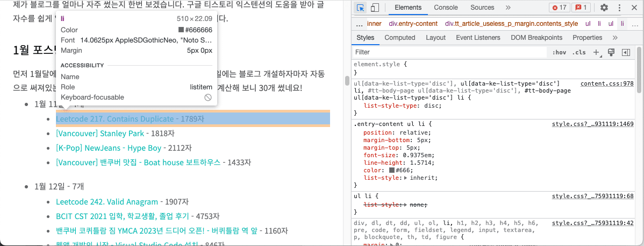Show more DevTools main tabs chevron
Viewport: 644px width, 246px height.
(508, 8)
